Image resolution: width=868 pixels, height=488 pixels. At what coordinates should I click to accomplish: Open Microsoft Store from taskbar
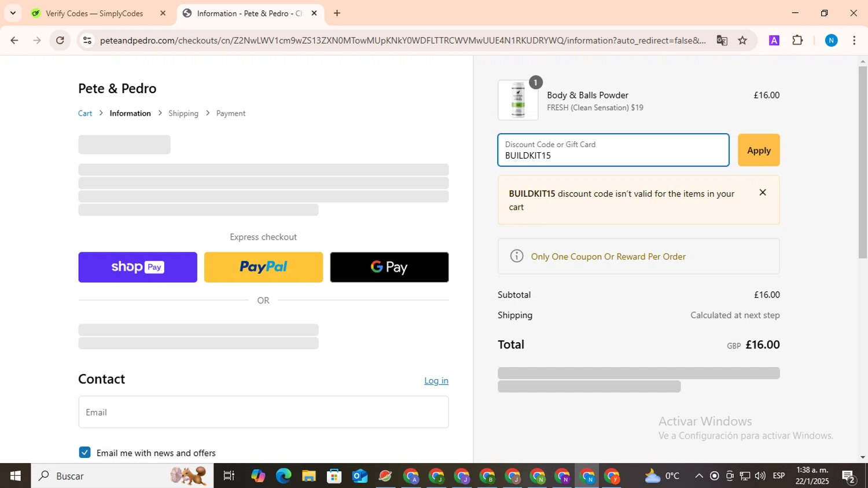(334, 476)
